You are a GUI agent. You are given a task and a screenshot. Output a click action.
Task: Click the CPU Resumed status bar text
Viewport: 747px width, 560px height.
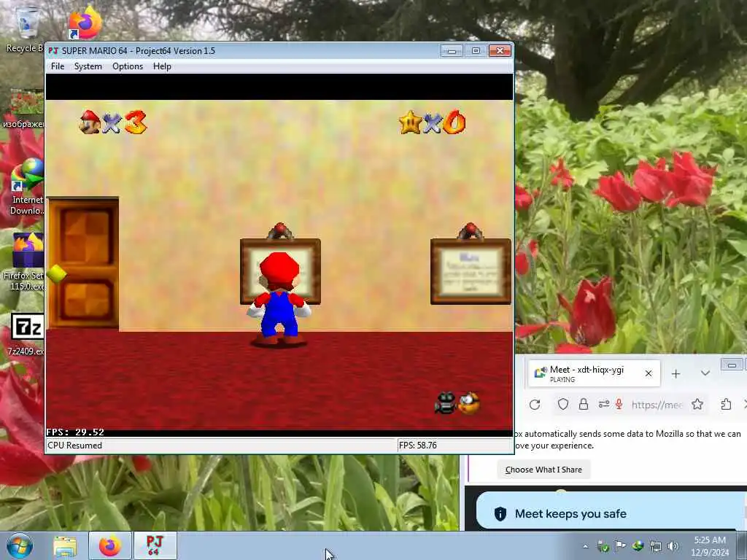click(75, 446)
